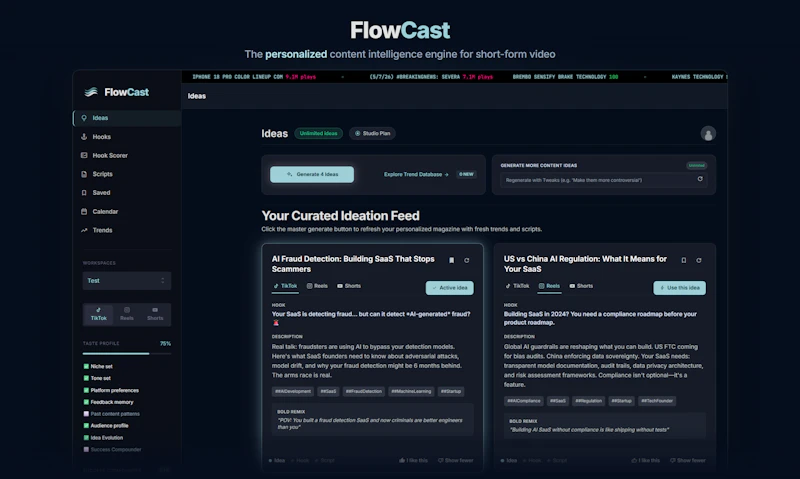This screenshot has width=800, height=479.
Task: Open Calendar via its sidebar calendar icon
Action: (84, 211)
